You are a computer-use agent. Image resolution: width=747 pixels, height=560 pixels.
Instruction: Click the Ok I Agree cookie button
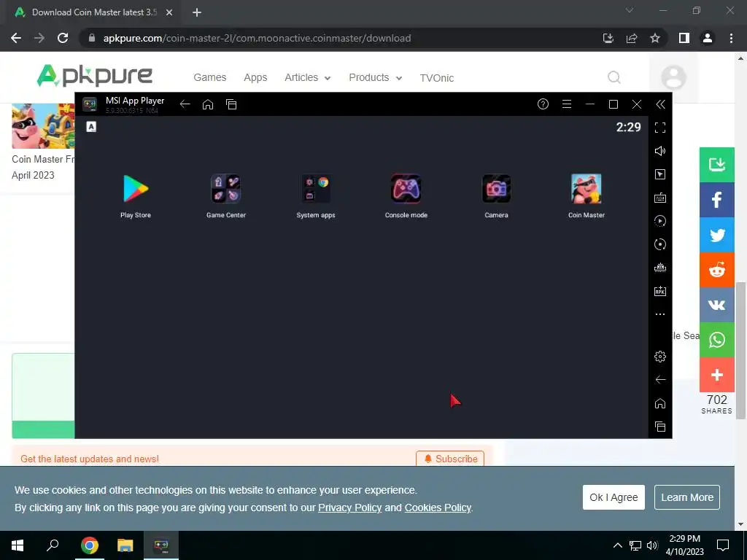614,497
